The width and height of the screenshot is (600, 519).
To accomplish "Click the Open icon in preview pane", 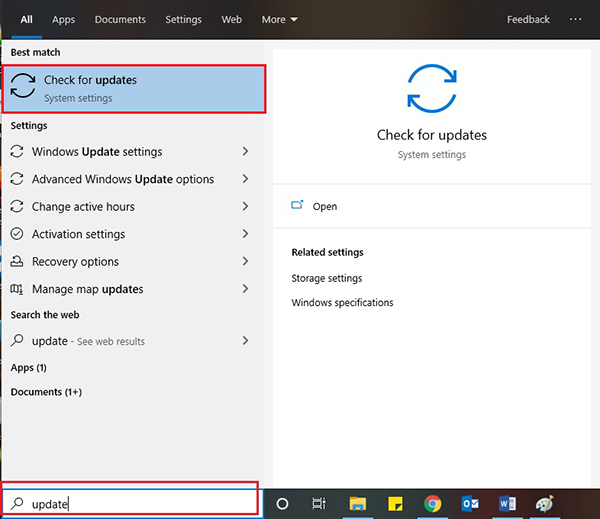I will click(297, 206).
